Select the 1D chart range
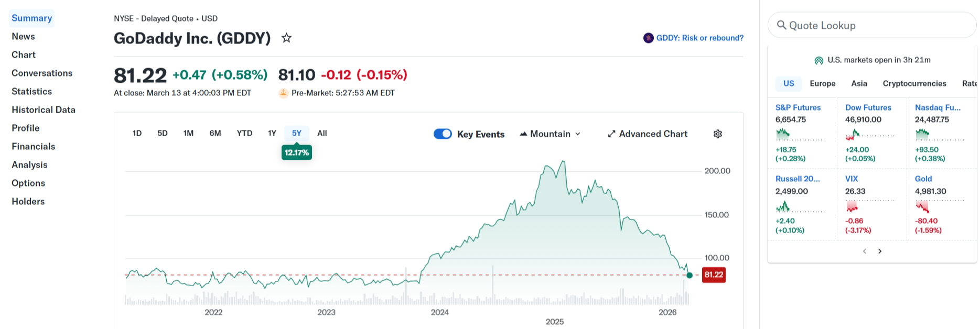Viewport: 980px width, 329px height. click(x=137, y=134)
